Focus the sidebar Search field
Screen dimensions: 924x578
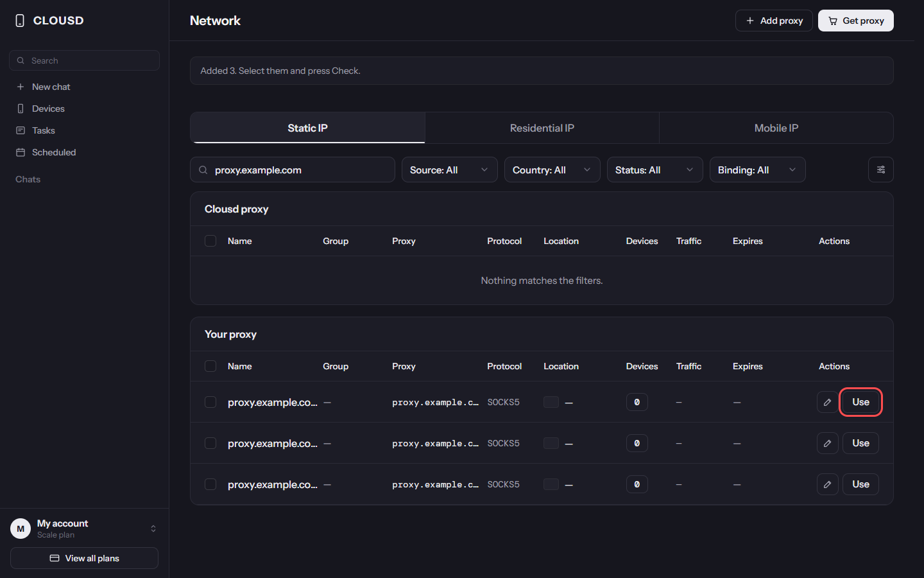pyautogui.click(x=84, y=60)
